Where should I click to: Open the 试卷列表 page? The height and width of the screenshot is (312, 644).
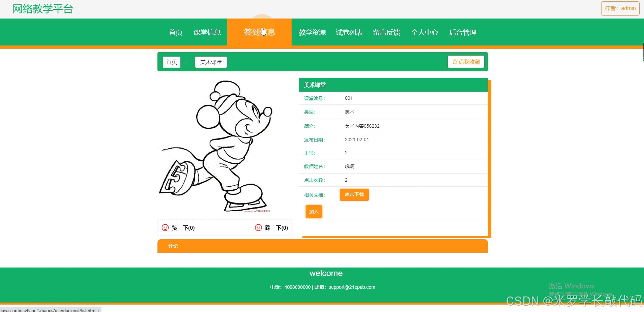[x=349, y=32]
